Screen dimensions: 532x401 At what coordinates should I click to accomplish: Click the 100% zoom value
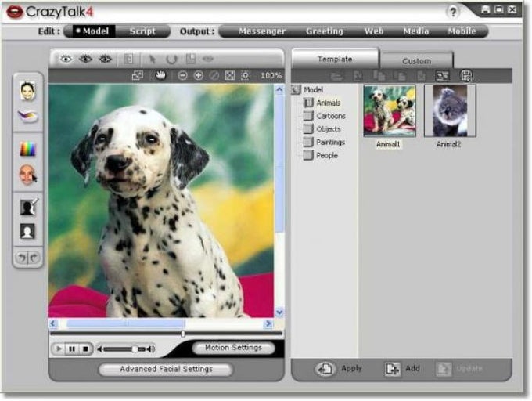(x=271, y=75)
